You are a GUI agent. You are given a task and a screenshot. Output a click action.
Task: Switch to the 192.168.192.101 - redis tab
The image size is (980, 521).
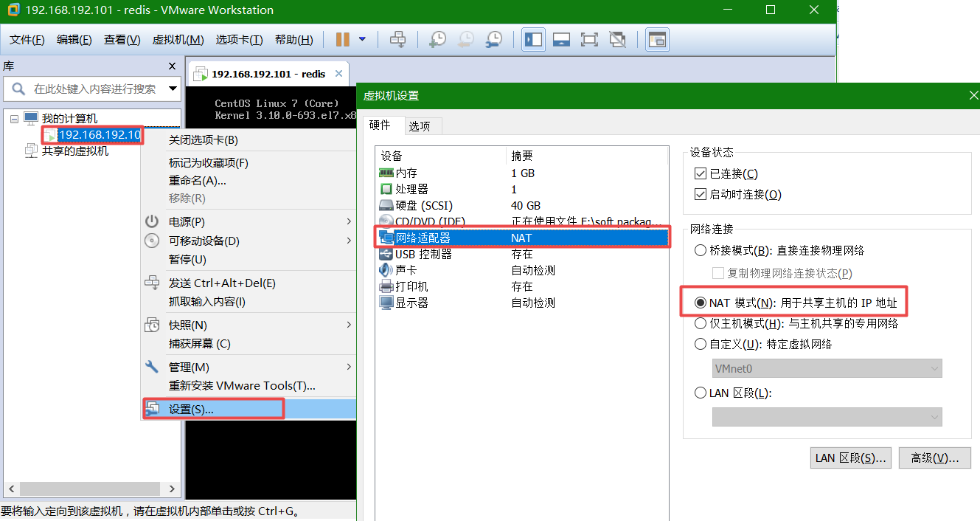pos(268,74)
